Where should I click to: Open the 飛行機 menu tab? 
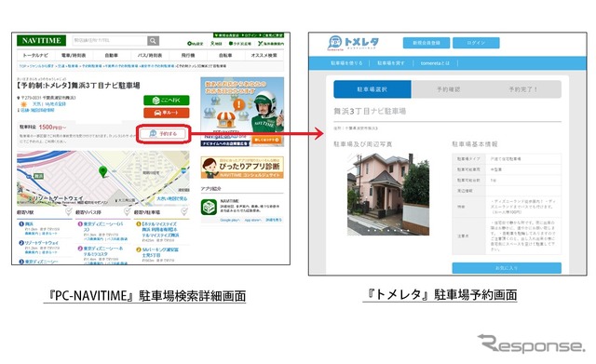tap(188, 56)
